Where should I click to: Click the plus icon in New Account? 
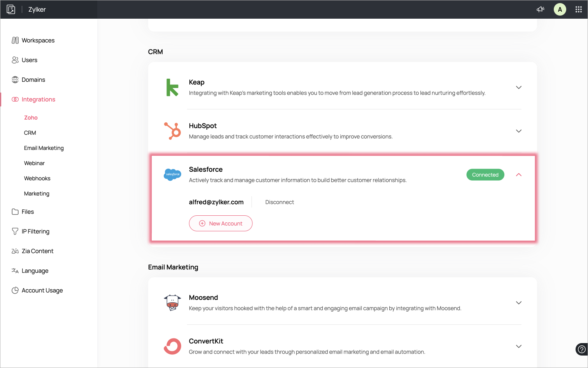202,224
